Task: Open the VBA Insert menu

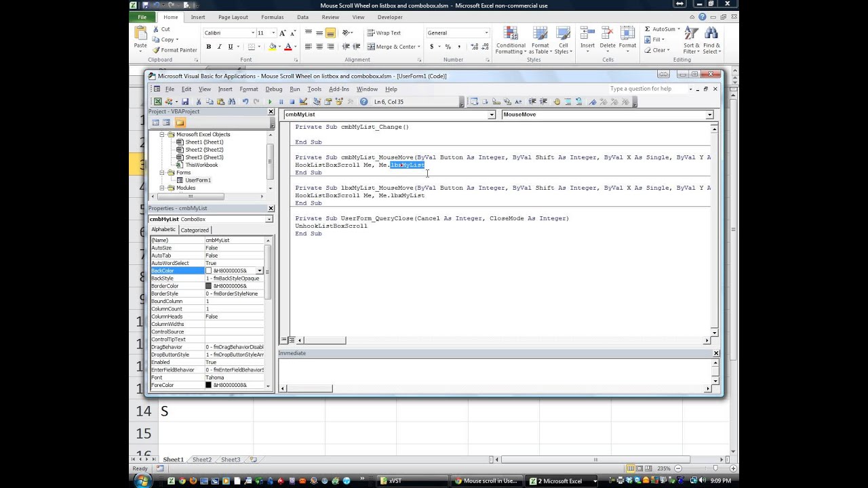Action: pos(225,89)
